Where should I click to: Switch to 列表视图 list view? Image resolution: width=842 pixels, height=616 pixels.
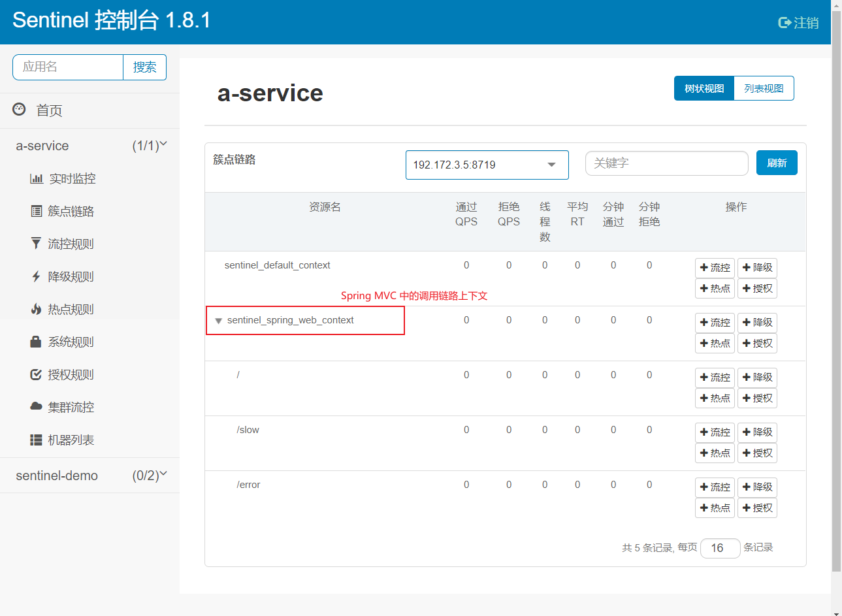pos(764,88)
